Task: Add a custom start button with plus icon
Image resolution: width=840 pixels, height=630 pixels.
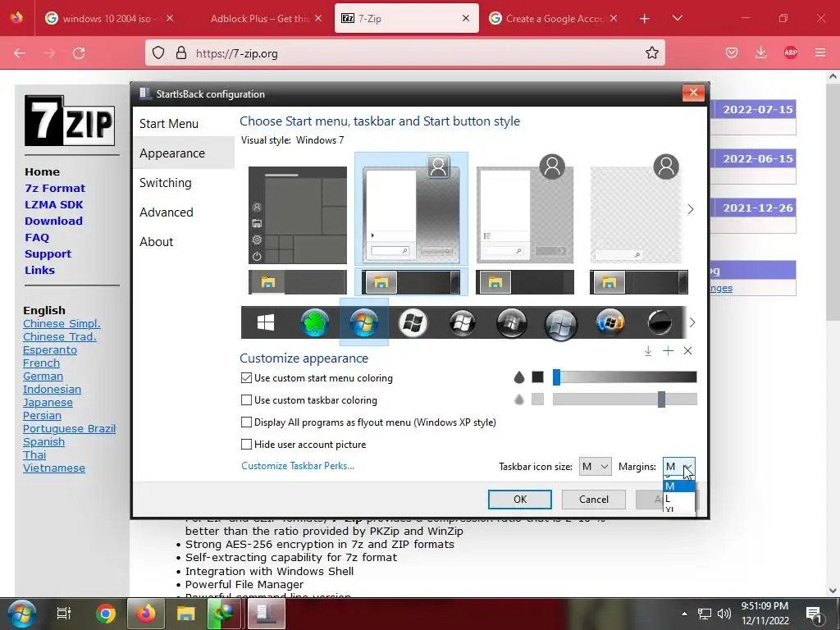Action: pos(668,351)
